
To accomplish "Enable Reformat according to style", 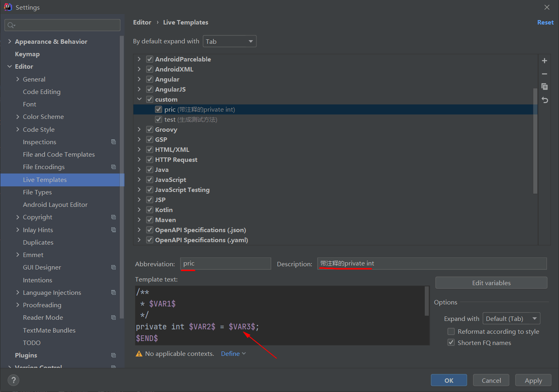I will pos(451,331).
